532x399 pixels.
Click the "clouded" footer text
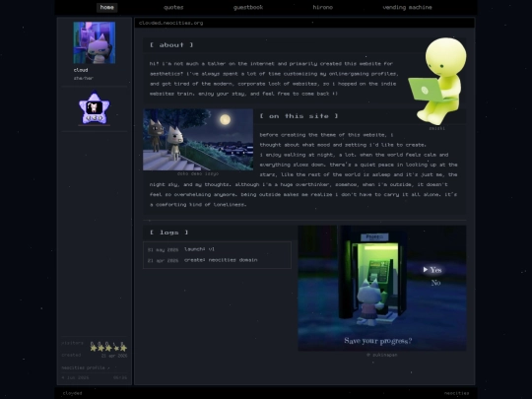tap(72, 393)
